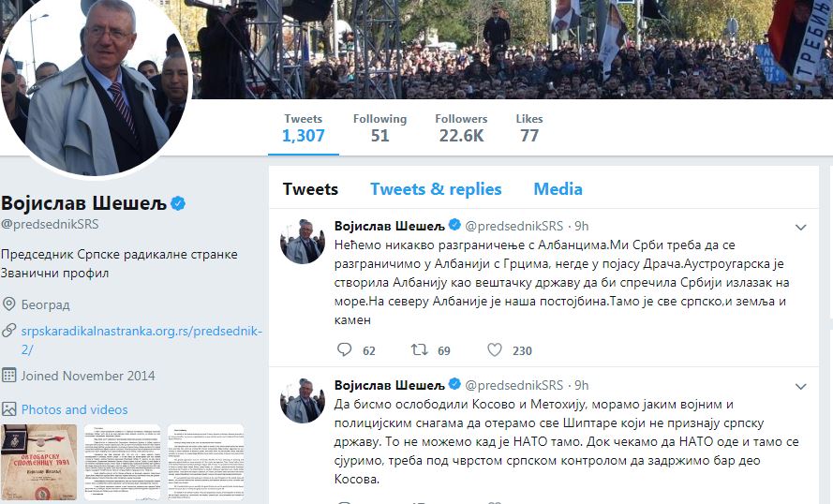Click the Photos and videos image icon

tap(9, 409)
